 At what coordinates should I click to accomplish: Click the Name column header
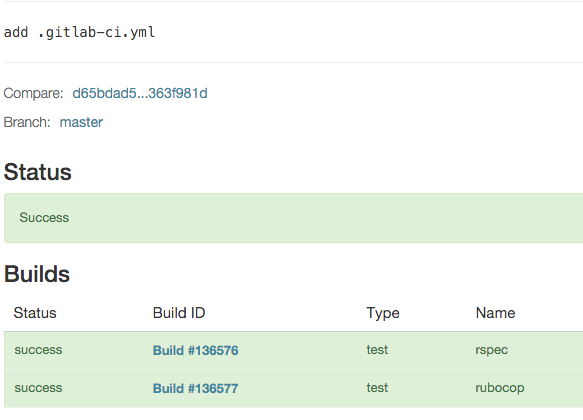[496, 313]
